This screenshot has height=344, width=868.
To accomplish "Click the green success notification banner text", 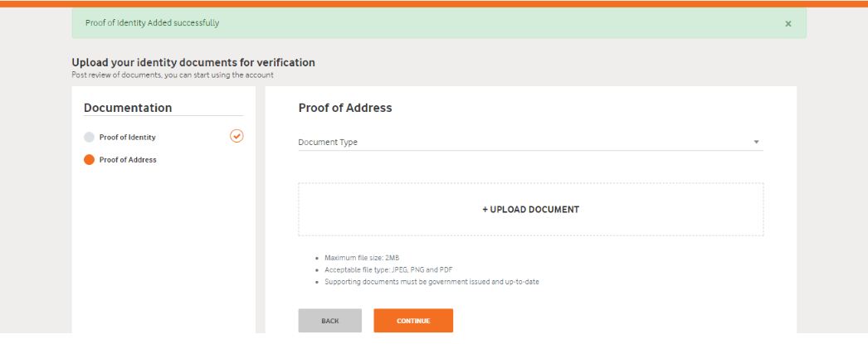I will [x=152, y=23].
